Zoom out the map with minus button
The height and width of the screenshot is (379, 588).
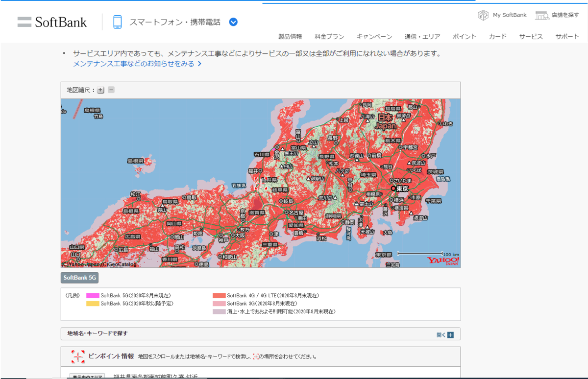(x=111, y=90)
